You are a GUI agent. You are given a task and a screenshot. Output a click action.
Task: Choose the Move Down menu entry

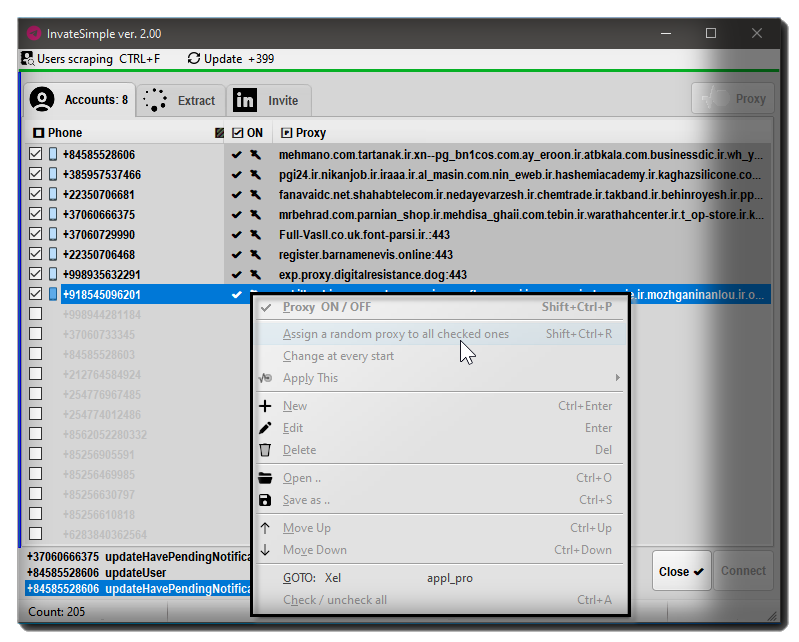click(439, 550)
